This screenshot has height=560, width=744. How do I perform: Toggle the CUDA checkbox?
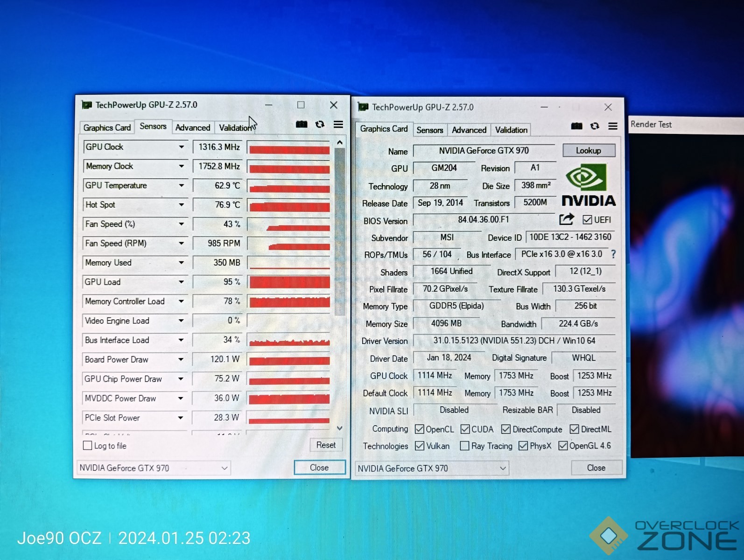[x=465, y=429]
